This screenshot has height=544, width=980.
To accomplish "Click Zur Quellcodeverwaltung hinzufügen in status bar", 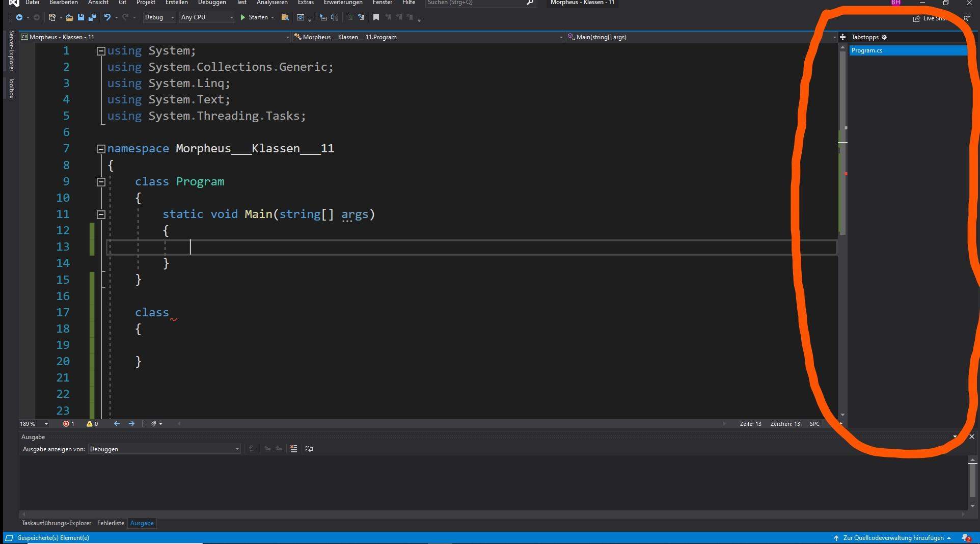I will [893, 538].
